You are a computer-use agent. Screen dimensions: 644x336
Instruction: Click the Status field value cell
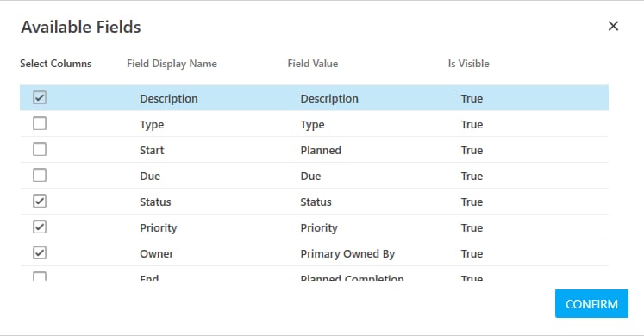click(x=316, y=202)
